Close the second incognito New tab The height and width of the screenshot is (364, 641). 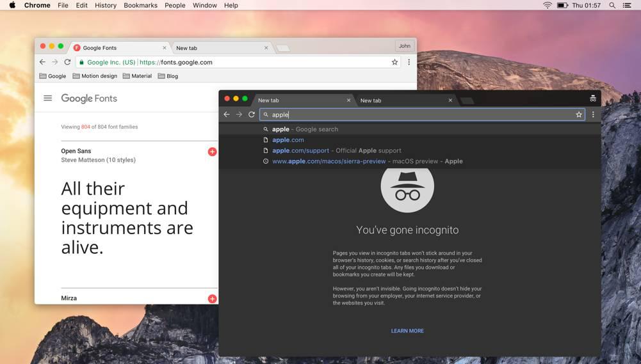tap(451, 100)
